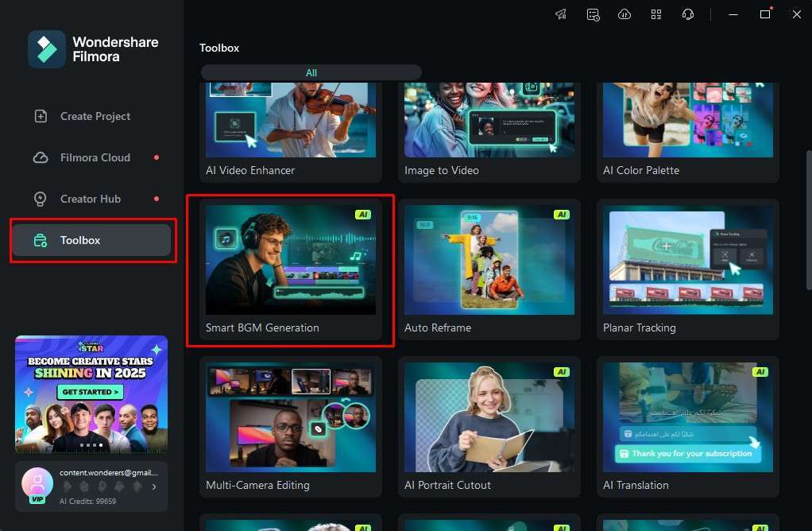Viewport: 812px width, 531px height.
Task: Open the AI Color Palette tool card
Action: click(x=688, y=133)
